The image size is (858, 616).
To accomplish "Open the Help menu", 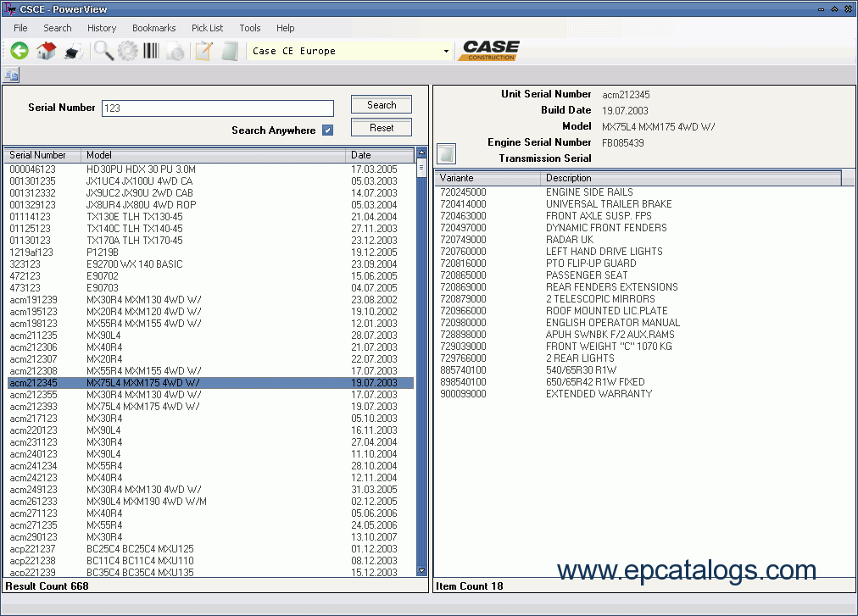I will tap(285, 28).
